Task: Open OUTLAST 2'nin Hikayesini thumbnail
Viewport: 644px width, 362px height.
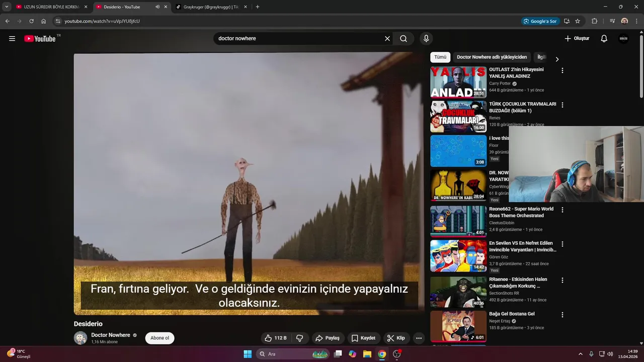Action: [x=458, y=82]
